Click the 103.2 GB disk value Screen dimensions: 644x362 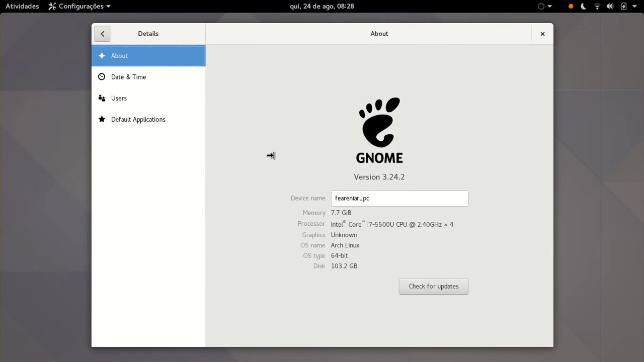344,266
